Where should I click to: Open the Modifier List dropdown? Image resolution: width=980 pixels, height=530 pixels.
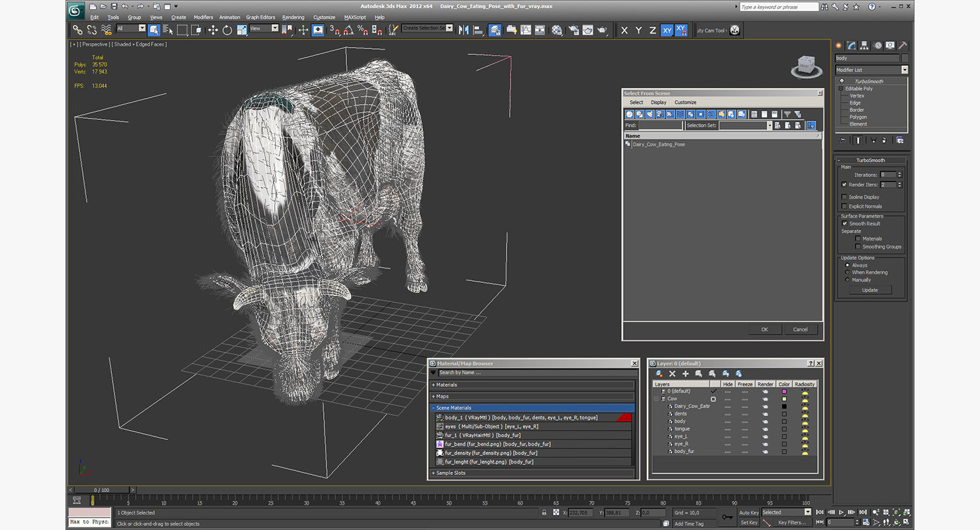pos(871,70)
